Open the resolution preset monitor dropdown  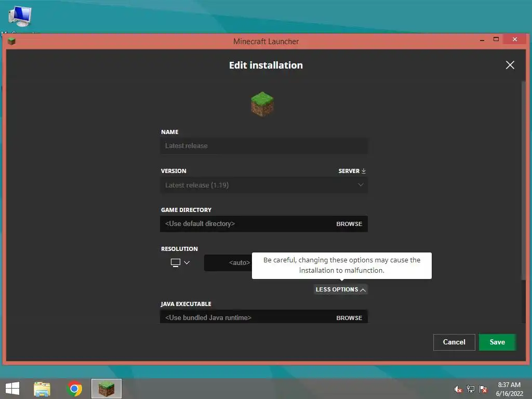point(180,262)
